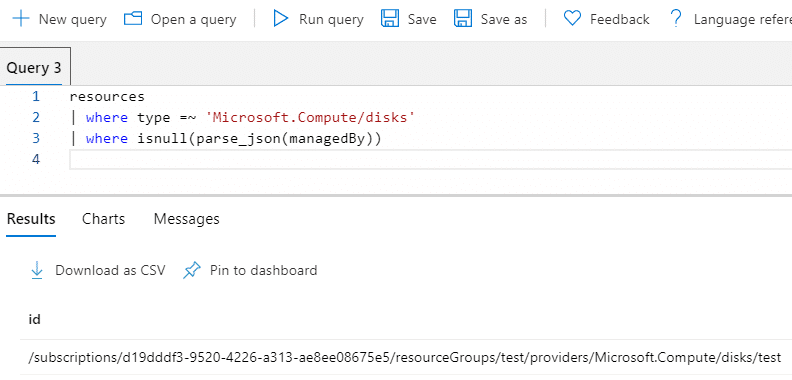The image size is (792, 380).
Task: Click the id column header
Action: coord(34,319)
